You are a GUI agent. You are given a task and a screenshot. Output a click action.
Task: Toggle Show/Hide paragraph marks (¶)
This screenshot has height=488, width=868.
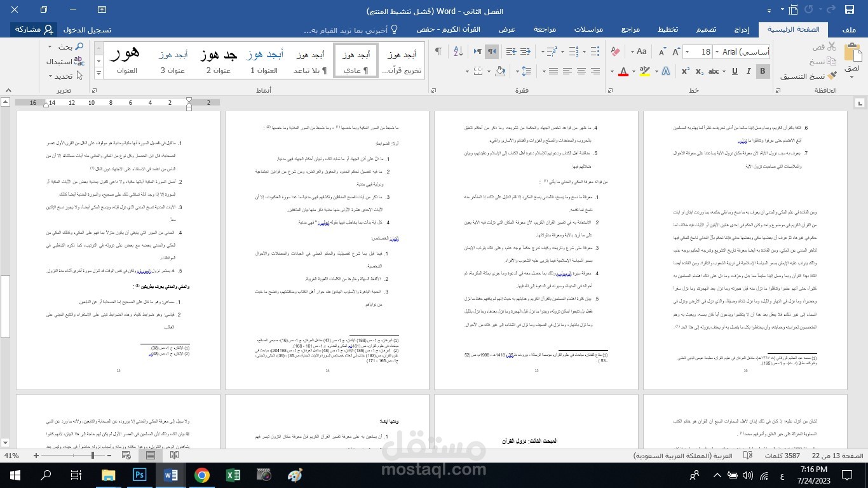tap(438, 51)
